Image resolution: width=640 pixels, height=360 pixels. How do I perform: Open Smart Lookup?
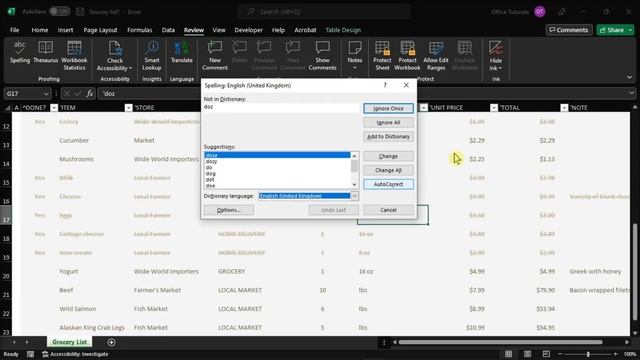(152, 56)
